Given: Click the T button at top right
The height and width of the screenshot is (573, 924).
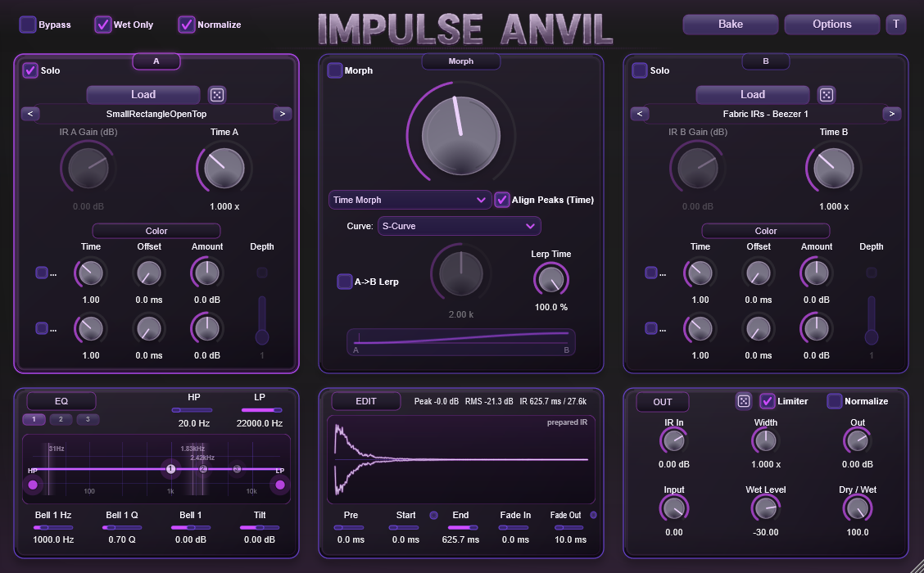Looking at the screenshot, I should pyautogui.click(x=895, y=24).
